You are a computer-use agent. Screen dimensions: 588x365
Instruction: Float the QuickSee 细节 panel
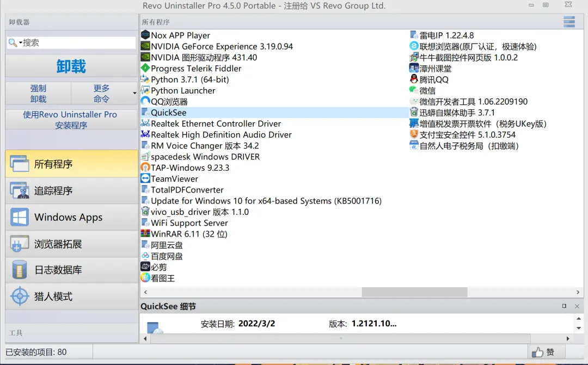564,306
